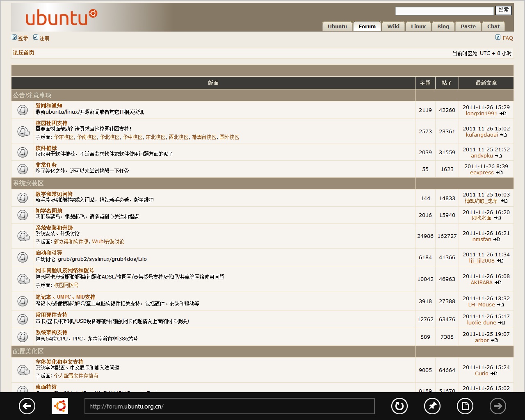View latest post icon next to longxin1991
The image size is (525, 420).
click(x=503, y=114)
